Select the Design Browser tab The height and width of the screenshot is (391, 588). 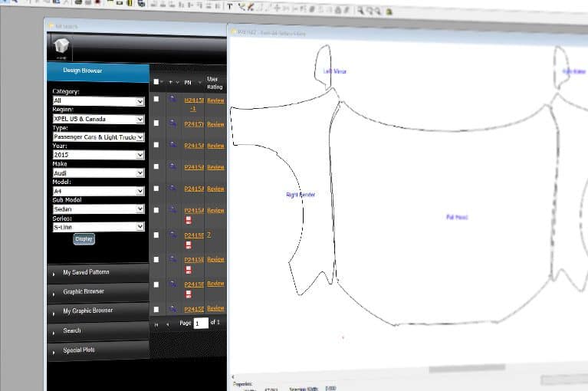click(x=98, y=71)
